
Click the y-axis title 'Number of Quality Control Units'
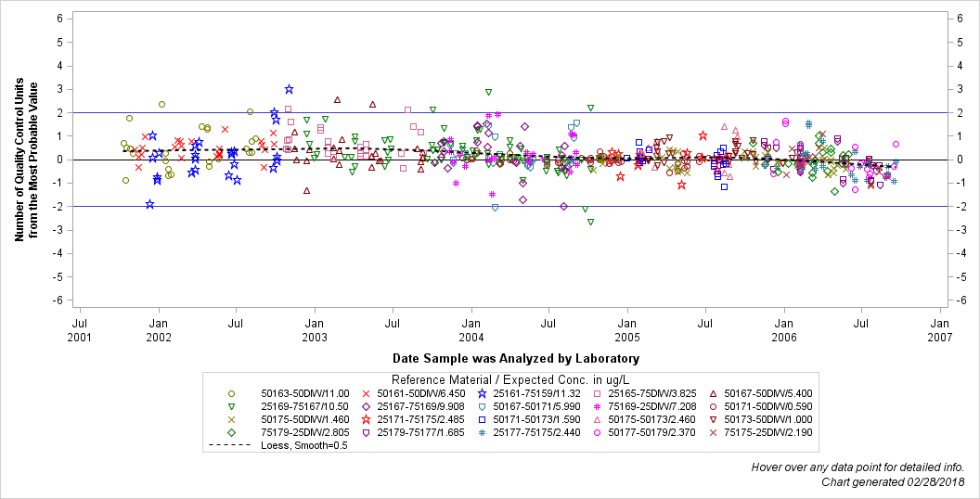point(19,160)
